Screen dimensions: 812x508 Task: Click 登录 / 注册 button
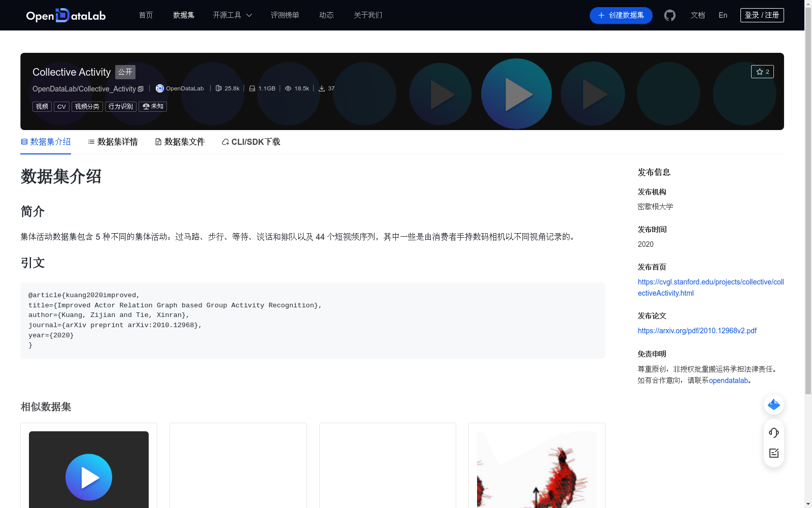point(762,15)
